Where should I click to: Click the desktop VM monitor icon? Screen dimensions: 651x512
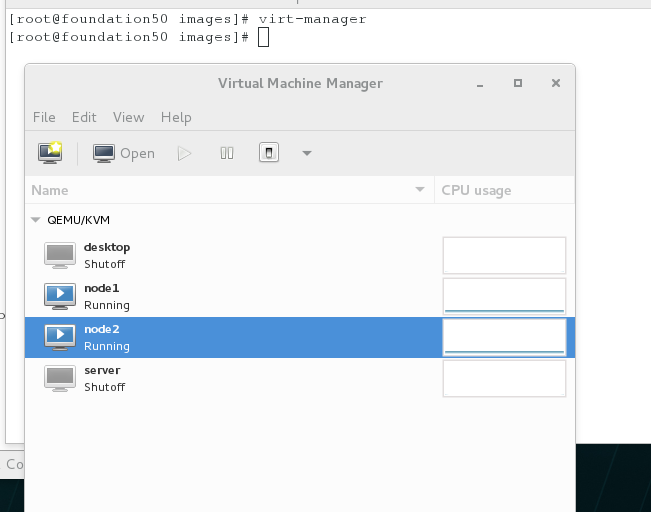pos(60,255)
